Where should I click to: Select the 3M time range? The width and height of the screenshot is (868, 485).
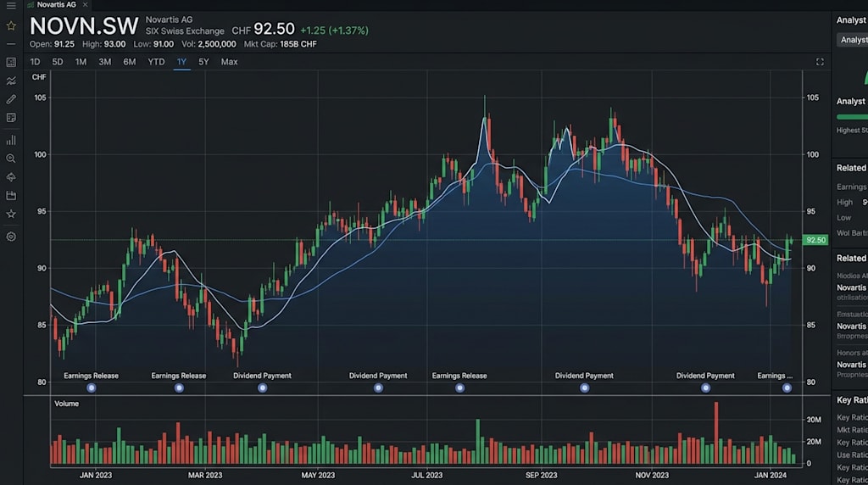click(x=104, y=62)
